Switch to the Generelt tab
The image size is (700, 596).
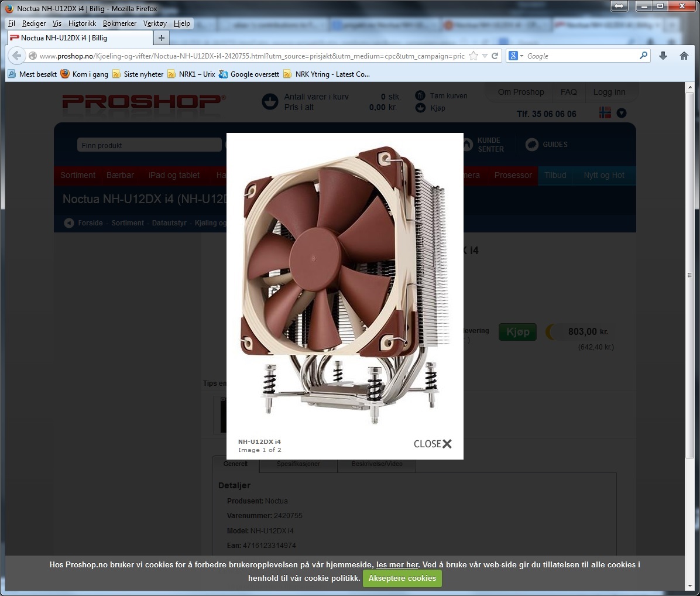235,464
